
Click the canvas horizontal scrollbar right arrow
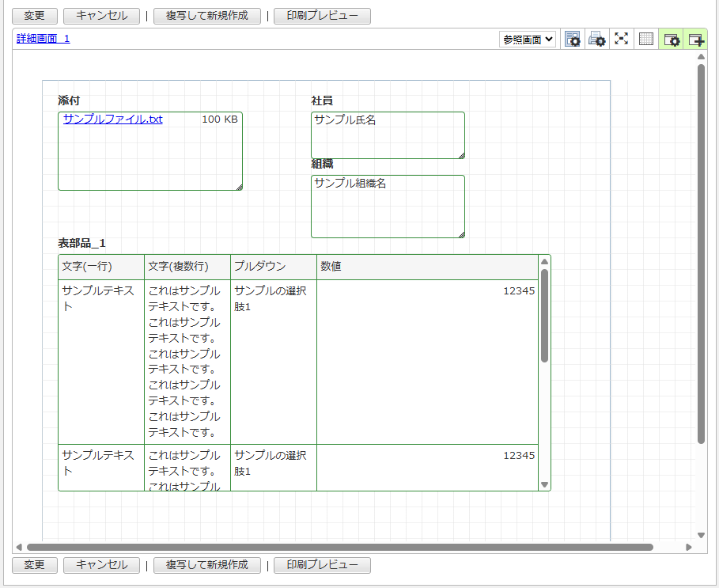pyautogui.click(x=689, y=547)
